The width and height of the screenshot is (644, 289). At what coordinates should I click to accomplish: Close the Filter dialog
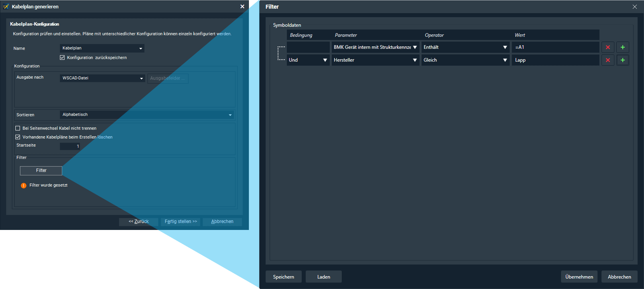pyautogui.click(x=635, y=7)
